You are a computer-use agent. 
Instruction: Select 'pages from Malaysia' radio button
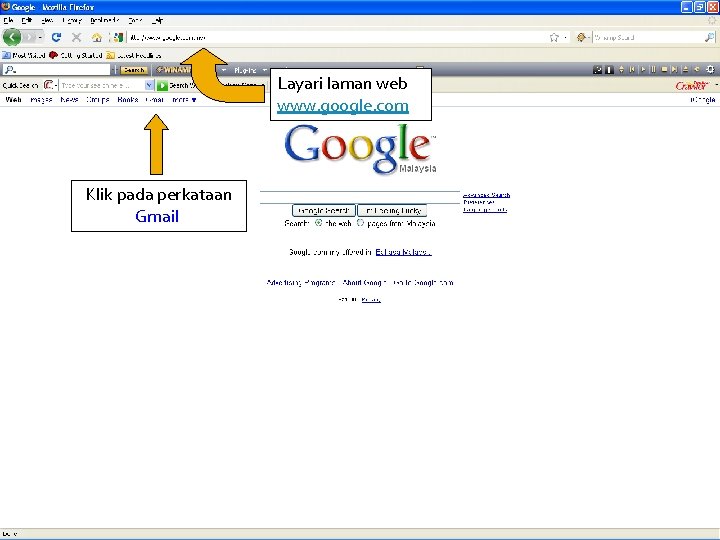[x=360, y=223]
